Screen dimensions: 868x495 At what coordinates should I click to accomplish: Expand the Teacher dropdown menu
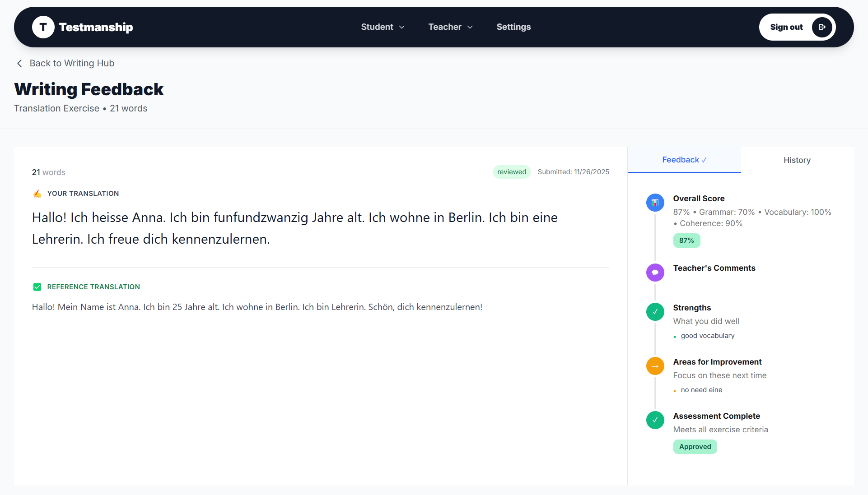click(x=450, y=27)
